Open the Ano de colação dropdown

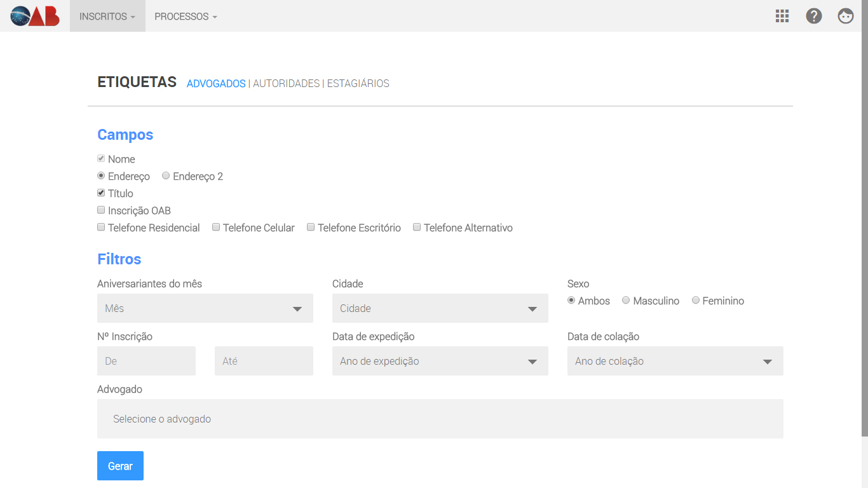coord(675,361)
